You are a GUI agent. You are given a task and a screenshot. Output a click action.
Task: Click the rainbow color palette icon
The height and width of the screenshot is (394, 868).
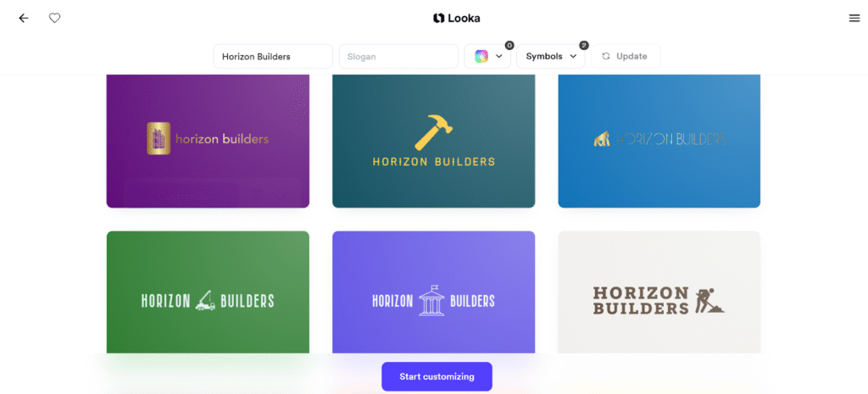click(481, 57)
